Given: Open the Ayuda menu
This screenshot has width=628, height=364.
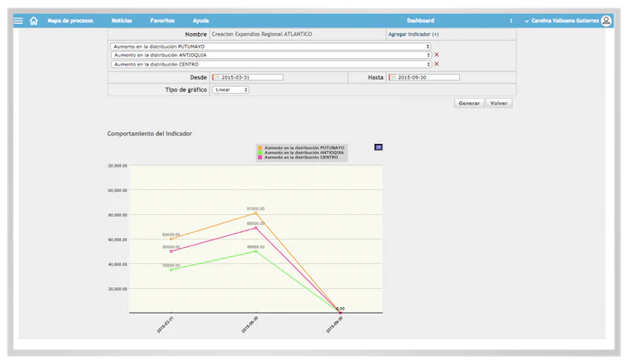Looking at the screenshot, I should point(201,20).
